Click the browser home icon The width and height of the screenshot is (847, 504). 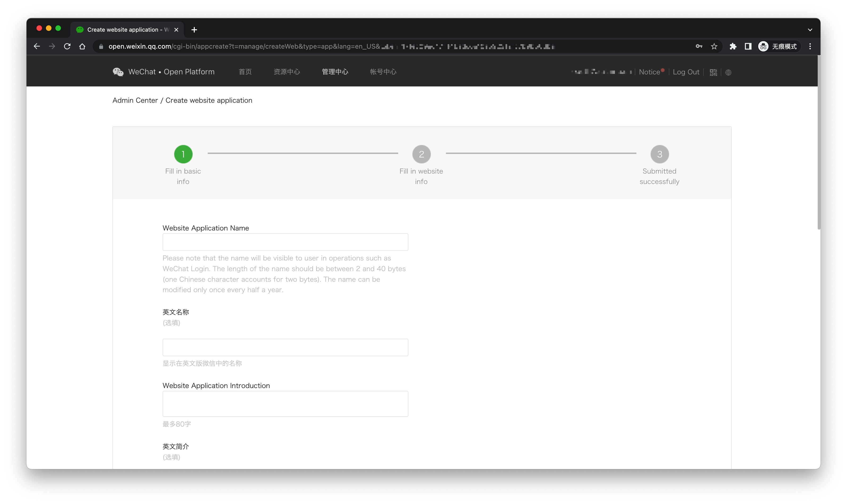click(x=82, y=46)
